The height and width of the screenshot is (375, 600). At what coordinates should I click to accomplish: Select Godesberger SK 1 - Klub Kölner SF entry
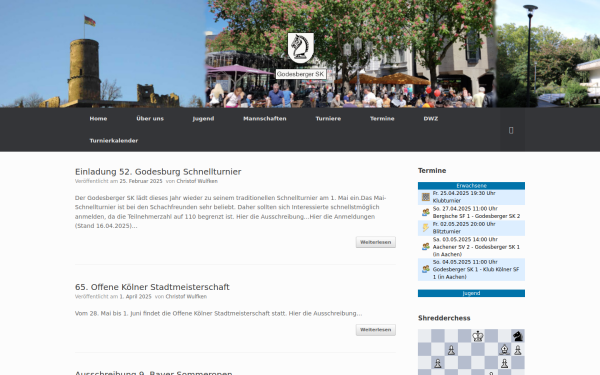(471, 269)
